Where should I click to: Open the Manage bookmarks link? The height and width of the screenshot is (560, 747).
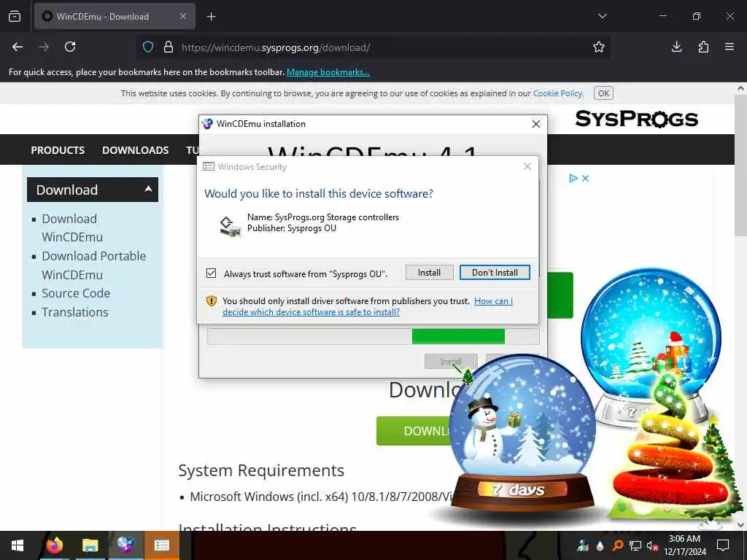pyautogui.click(x=328, y=72)
